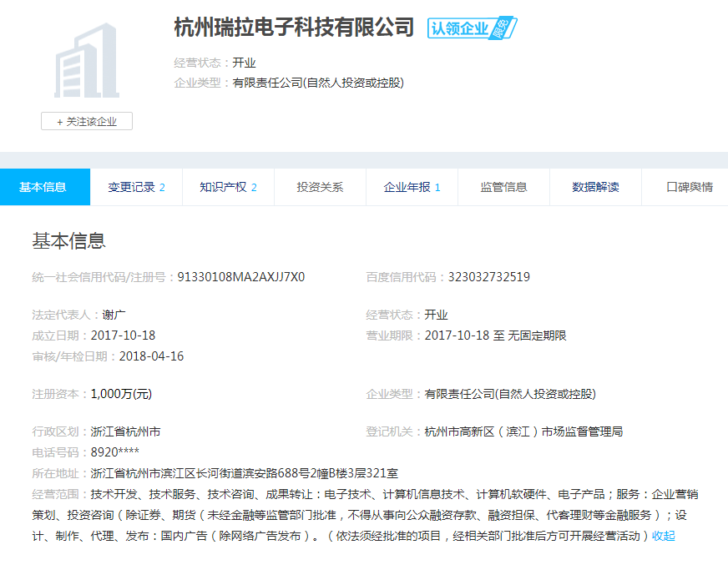Click the 认领企业 claim badge
Image resolution: width=728 pixels, height=565 pixels.
[x=472, y=28]
